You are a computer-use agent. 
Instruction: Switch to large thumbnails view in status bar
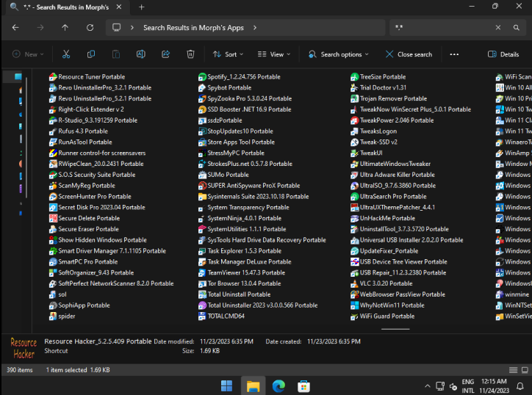point(525,370)
